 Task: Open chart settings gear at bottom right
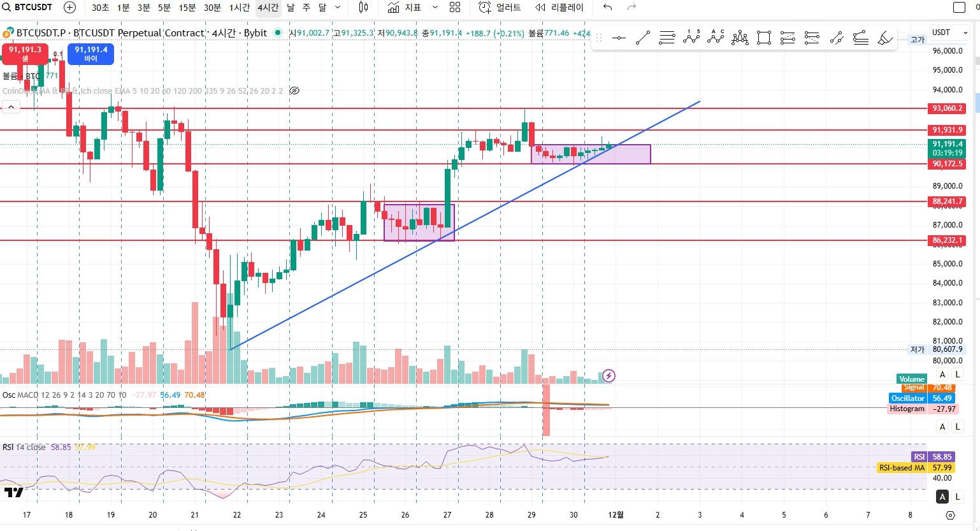click(951, 515)
